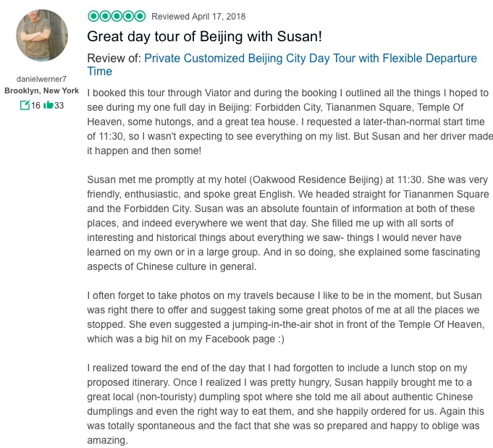493x448 pixels.
Task: Open the danielwerner7 username profile
Action: tap(41, 79)
